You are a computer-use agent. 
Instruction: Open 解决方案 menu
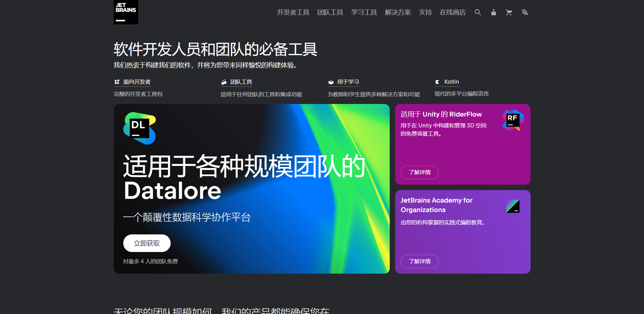[398, 12]
